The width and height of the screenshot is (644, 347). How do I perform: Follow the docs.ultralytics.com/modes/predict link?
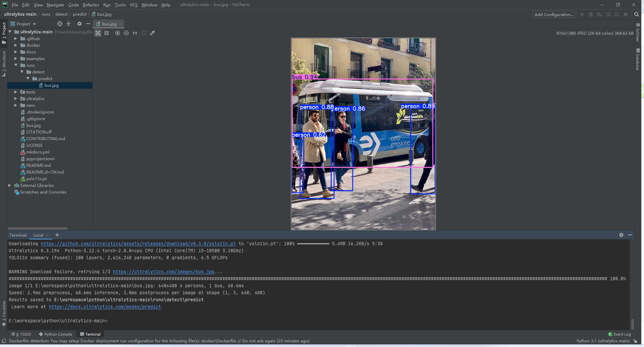[x=105, y=307]
